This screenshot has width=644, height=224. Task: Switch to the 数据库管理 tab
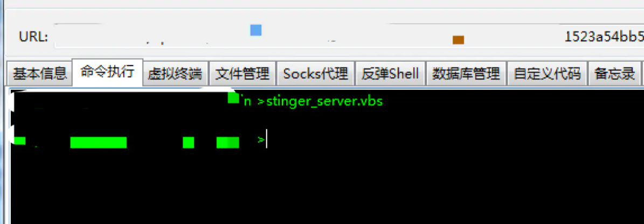coord(466,74)
